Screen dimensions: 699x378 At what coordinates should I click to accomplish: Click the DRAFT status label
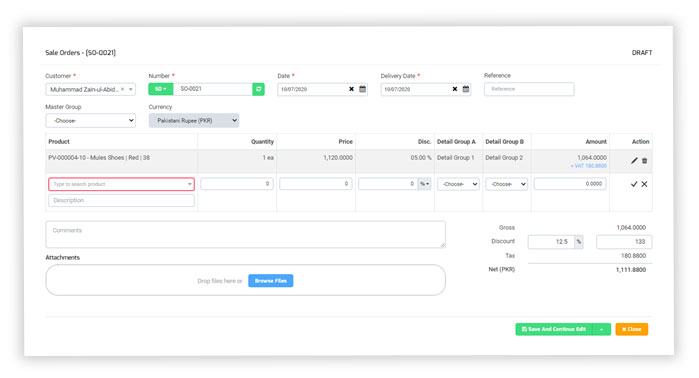642,53
